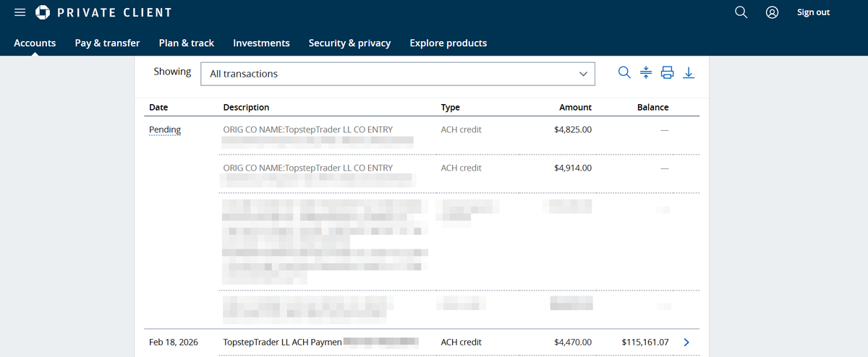Click ACH credit type of $4,914.00 row
Viewport: 868px width, 357px height.
pyautogui.click(x=461, y=168)
